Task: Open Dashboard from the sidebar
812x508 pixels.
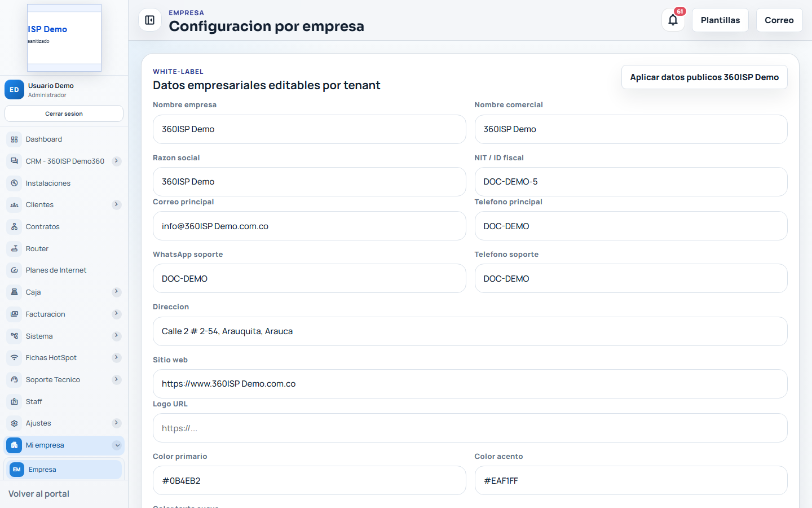Action: click(64, 139)
